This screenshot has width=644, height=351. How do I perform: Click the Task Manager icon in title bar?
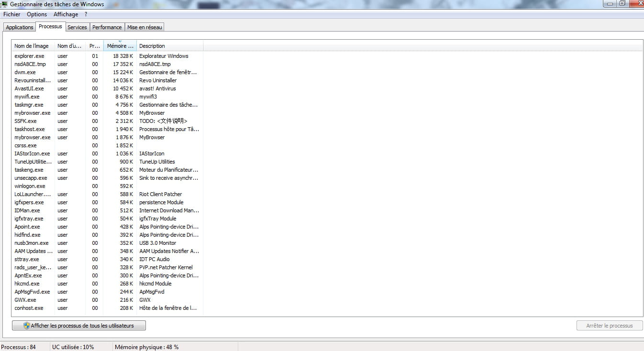[4, 4]
